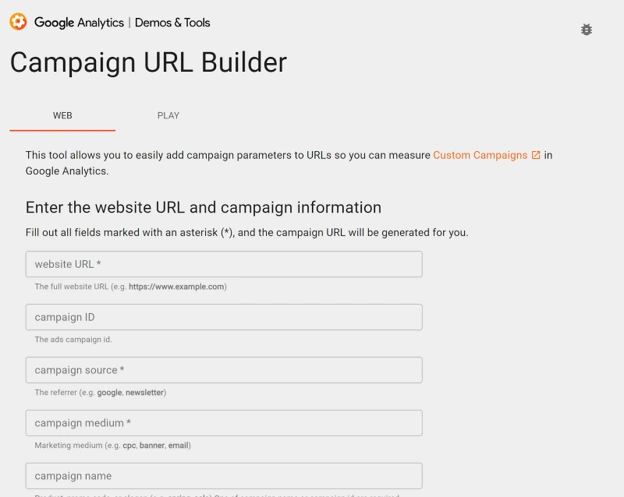Click the Campaign URL Builder page heading

(148, 62)
